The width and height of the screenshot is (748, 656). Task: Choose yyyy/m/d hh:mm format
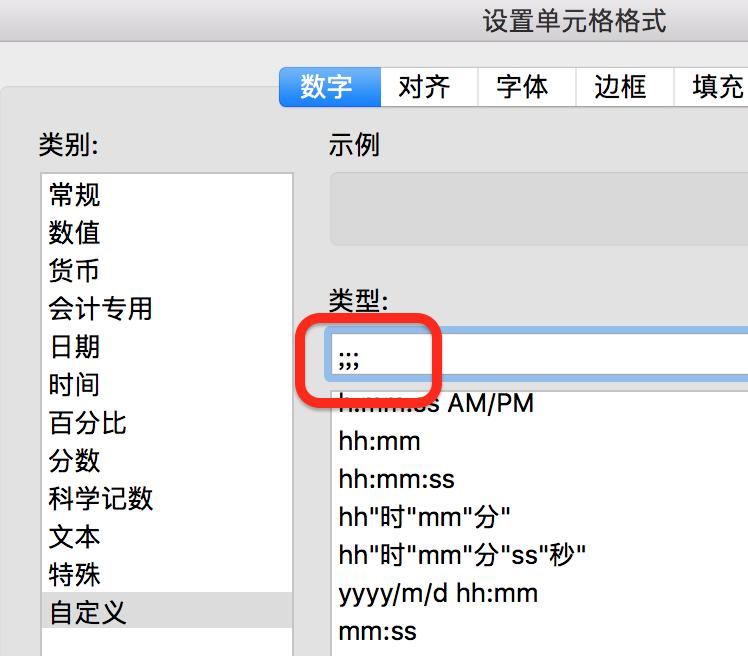(540, 594)
